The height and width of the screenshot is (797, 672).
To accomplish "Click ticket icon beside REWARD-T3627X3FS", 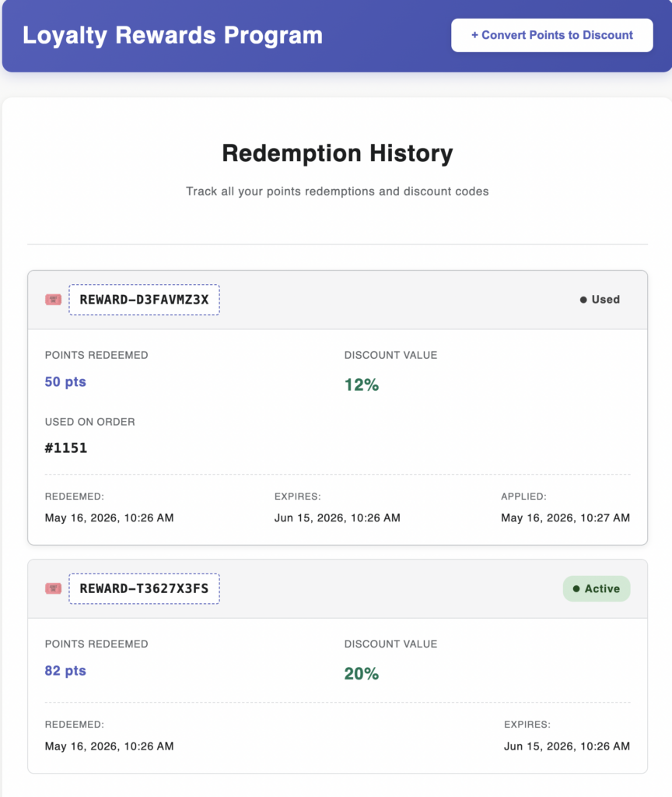I will (54, 588).
